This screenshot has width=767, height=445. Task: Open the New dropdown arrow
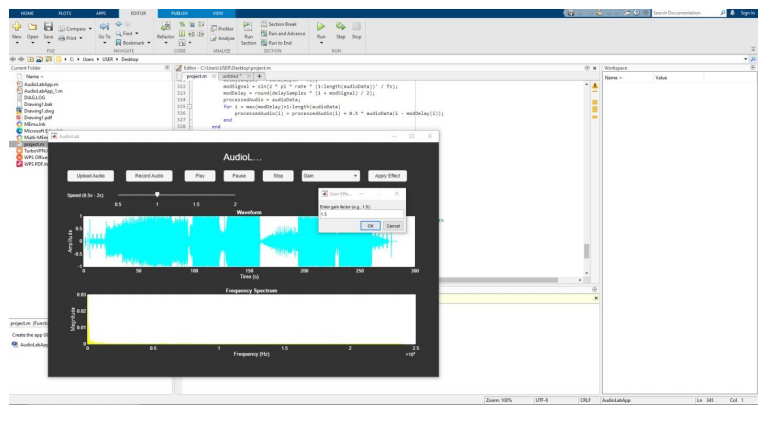(x=17, y=43)
